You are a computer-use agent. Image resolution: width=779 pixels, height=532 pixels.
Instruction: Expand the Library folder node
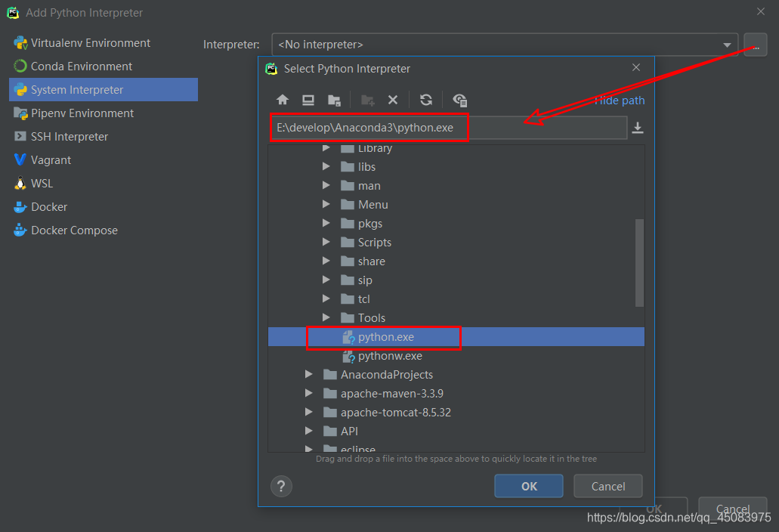pyautogui.click(x=326, y=147)
